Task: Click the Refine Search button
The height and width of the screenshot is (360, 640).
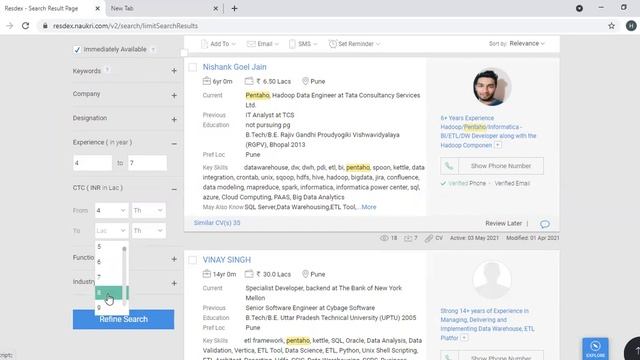Action: 123,319
